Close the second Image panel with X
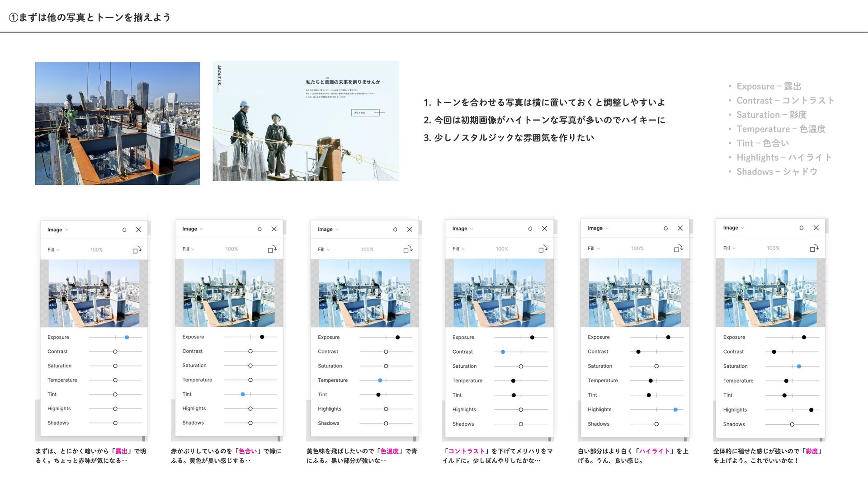The height and width of the screenshot is (488, 868). point(274,229)
